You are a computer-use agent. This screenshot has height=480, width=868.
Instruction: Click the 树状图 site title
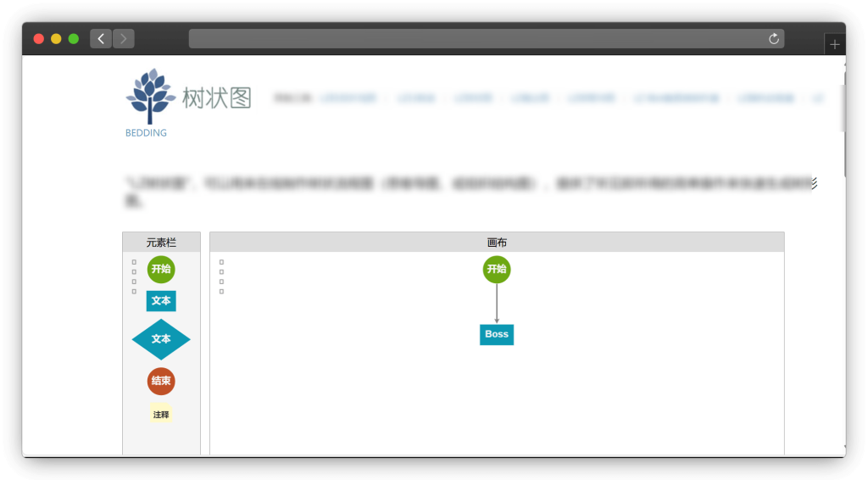(217, 98)
